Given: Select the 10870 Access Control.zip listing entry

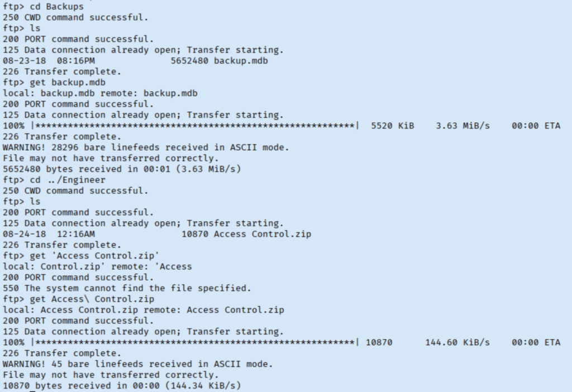Looking at the screenshot, I should pos(246,234).
